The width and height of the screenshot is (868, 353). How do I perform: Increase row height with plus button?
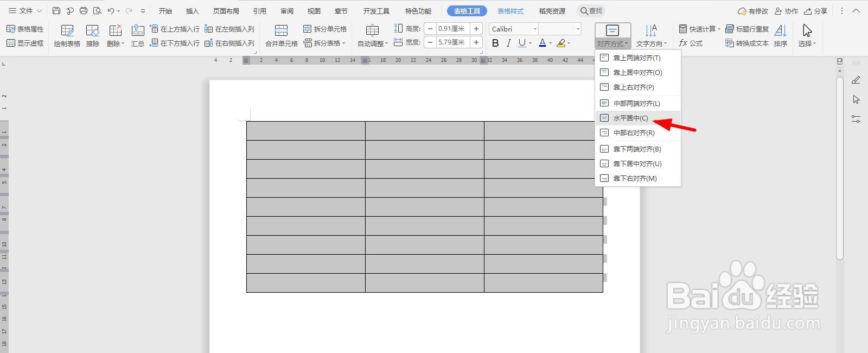(476, 29)
